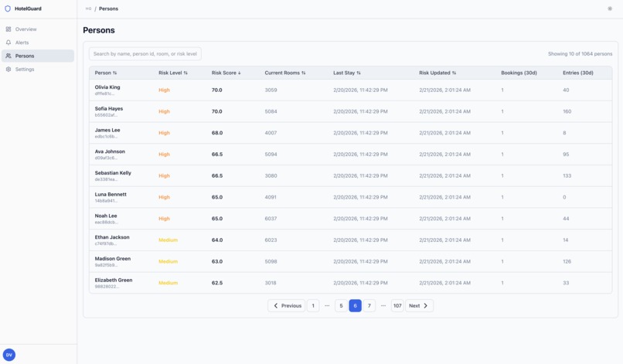Open Settings gear icon in sidebar

point(9,69)
